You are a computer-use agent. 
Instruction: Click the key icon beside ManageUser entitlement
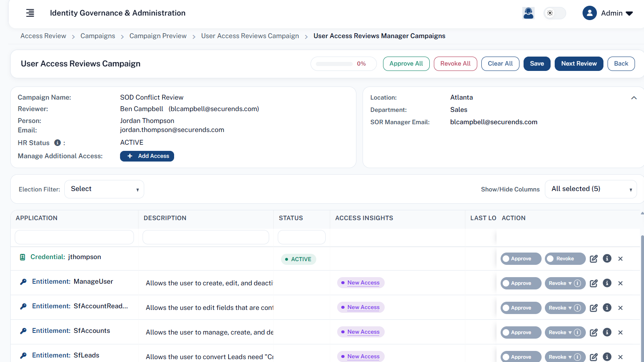[23, 282]
